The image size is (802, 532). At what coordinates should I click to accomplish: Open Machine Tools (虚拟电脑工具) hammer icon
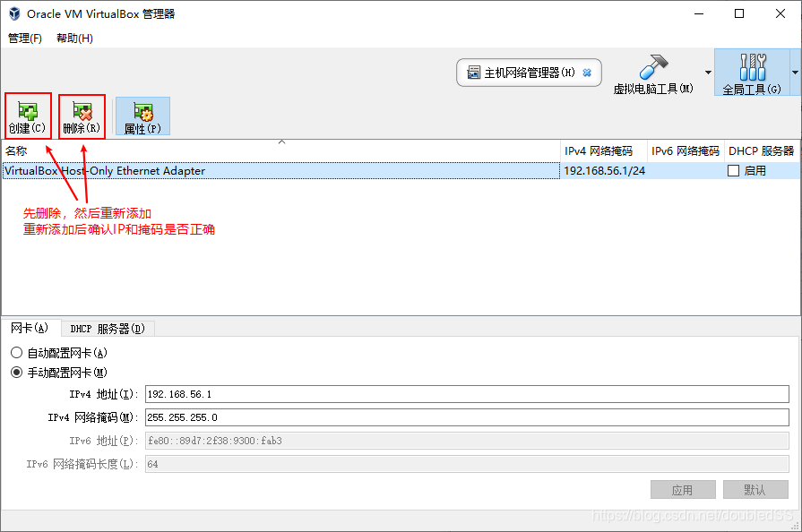tap(653, 67)
